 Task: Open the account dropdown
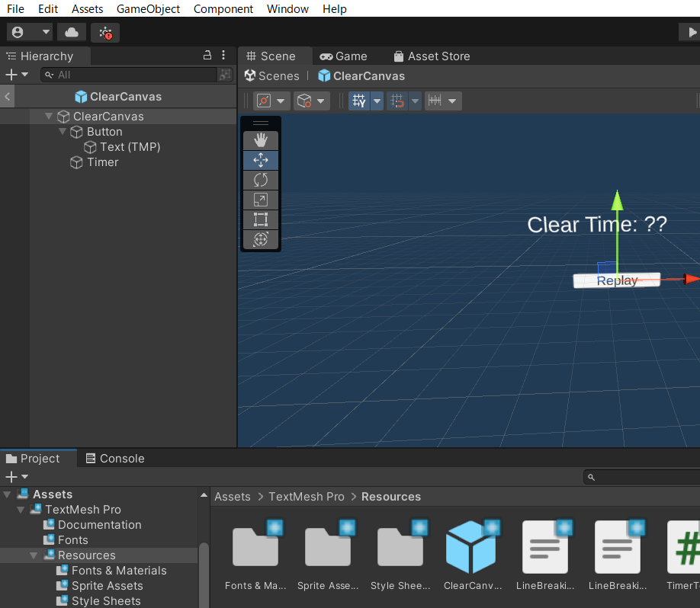(x=30, y=32)
